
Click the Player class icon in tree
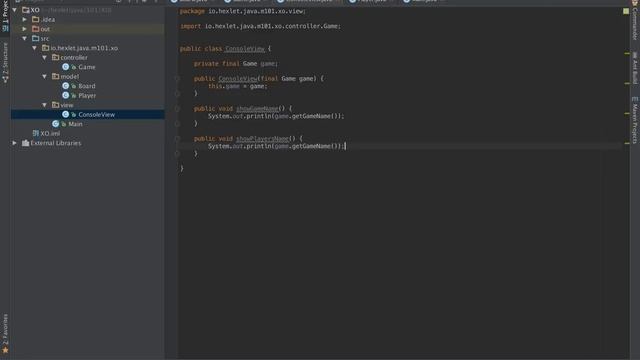[x=65, y=95]
